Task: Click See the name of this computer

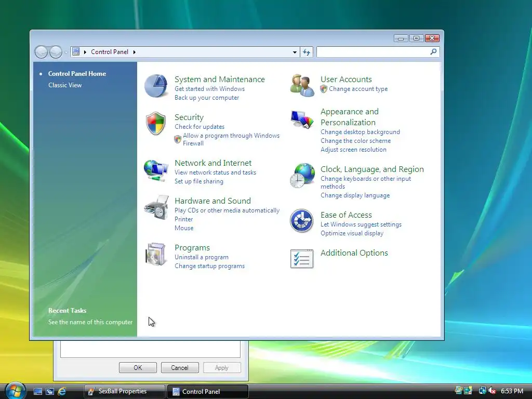Action: coord(90,322)
